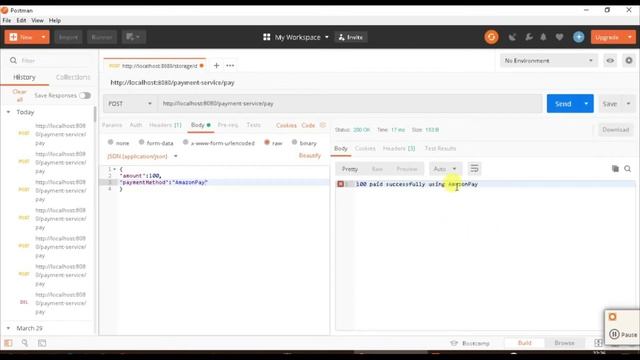Image resolution: width=640 pixels, height=360 pixels.
Task: Open the request Headers (1) tab
Action: [165, 125]
